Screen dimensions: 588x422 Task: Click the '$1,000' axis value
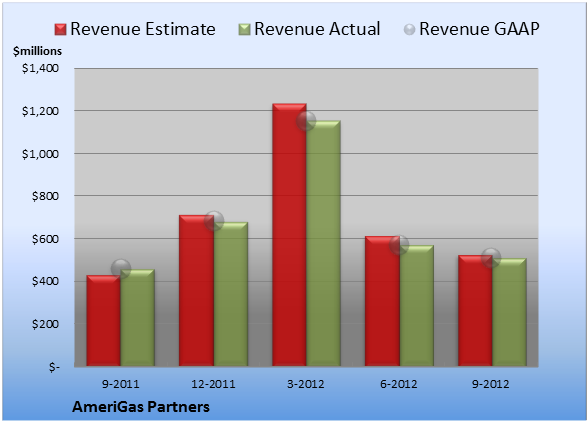point(40,154)
